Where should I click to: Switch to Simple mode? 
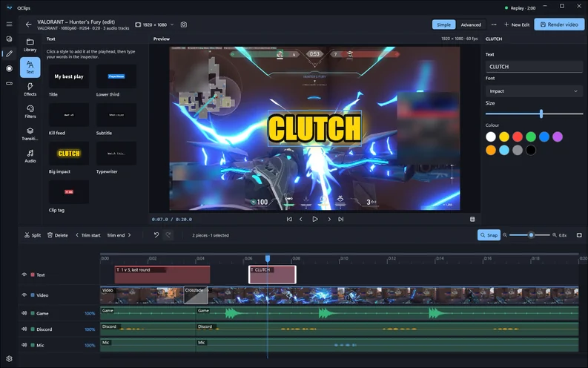coord(443,24)
